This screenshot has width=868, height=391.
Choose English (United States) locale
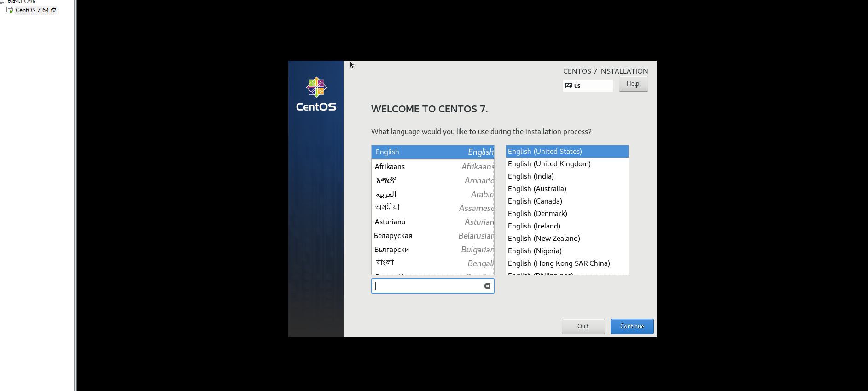coord(567,152)
